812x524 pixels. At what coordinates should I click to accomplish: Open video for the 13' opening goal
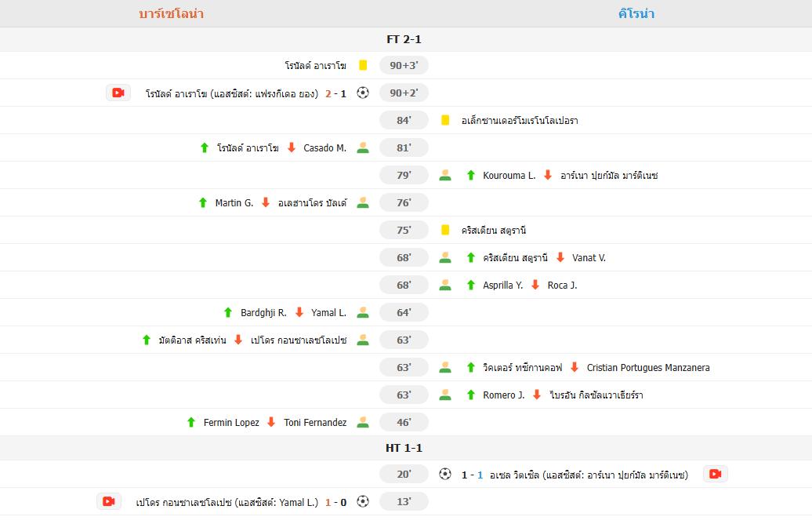click(x=108, y=501)
